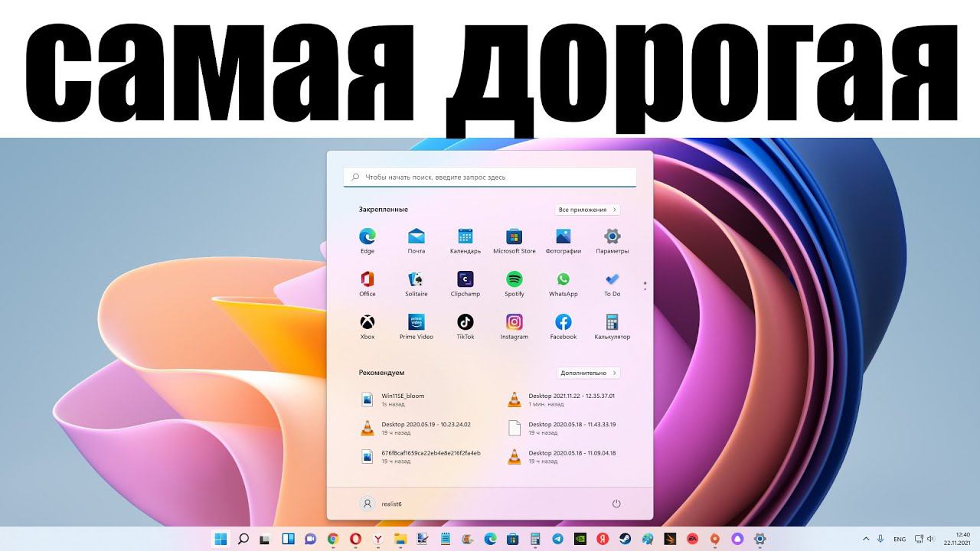This screenshot has height=551, width=980.
Task: Open Instagram from pinned apps
Action: coord(514,326)
